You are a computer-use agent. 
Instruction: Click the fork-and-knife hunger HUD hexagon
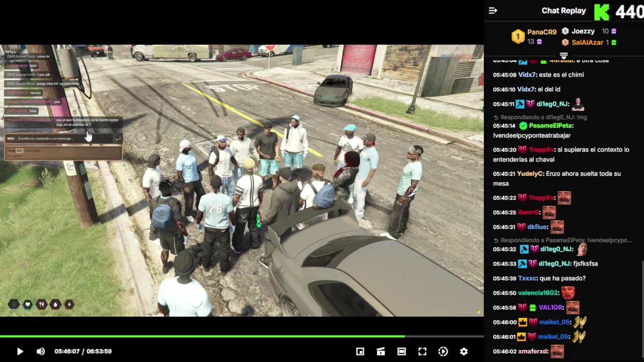(41, 304)
